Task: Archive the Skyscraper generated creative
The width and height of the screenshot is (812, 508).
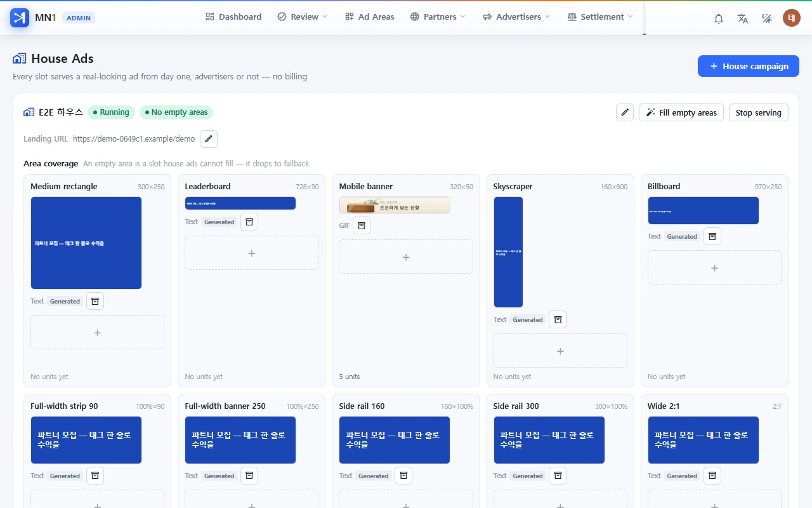Action: pyautogui.click(x=558, y=319)
